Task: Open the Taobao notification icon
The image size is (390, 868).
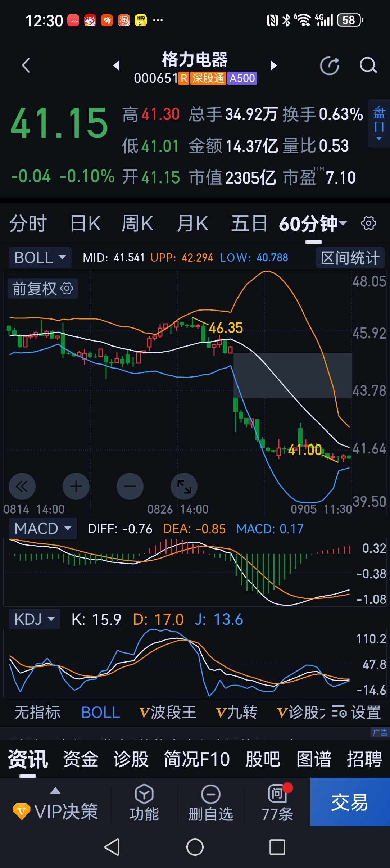Action: click(x=124, y=21)
